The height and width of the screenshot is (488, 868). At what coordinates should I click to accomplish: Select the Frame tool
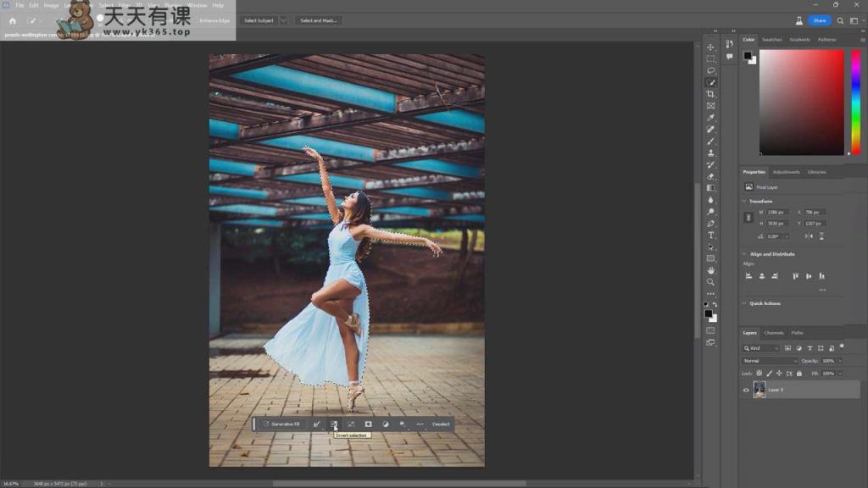711,106
